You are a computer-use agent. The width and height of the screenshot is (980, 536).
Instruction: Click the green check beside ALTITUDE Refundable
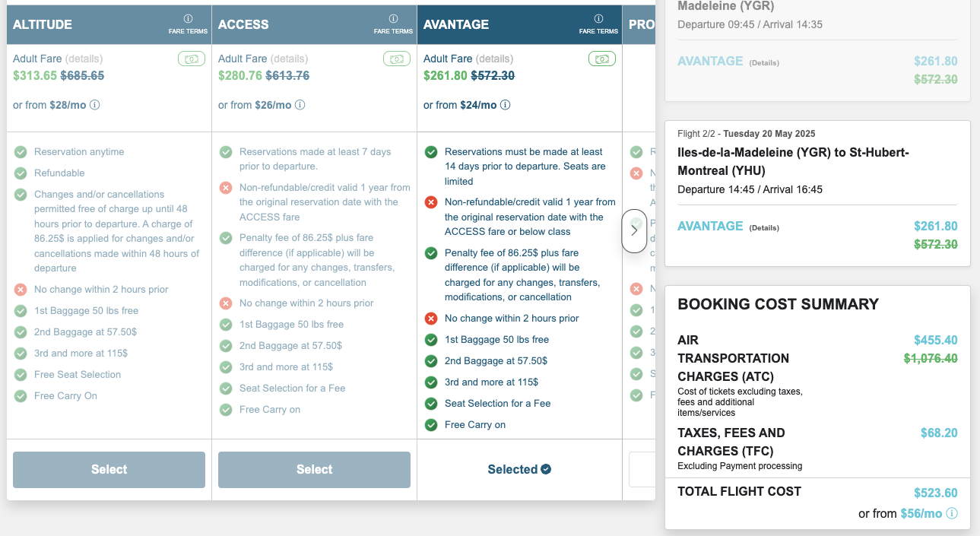(x=21, y=173)
